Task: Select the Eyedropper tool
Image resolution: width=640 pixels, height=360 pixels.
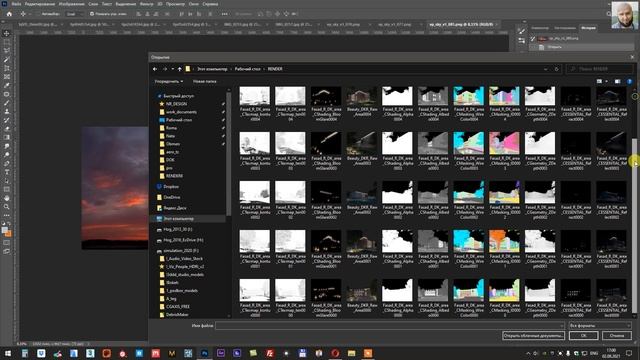Action: pyautogui.click(x=7, y=85)
